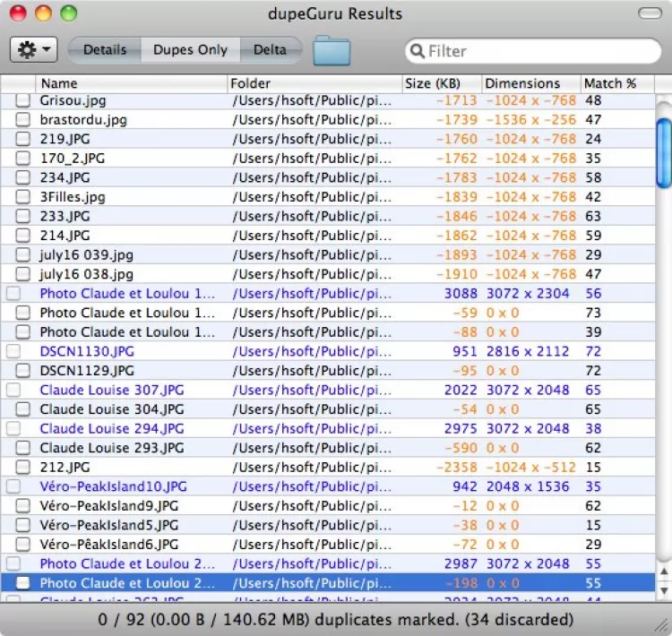Viewport: 672px width, 636px height.
Task: Click the scrollbar down arrow
Action: tap(663, 591)
